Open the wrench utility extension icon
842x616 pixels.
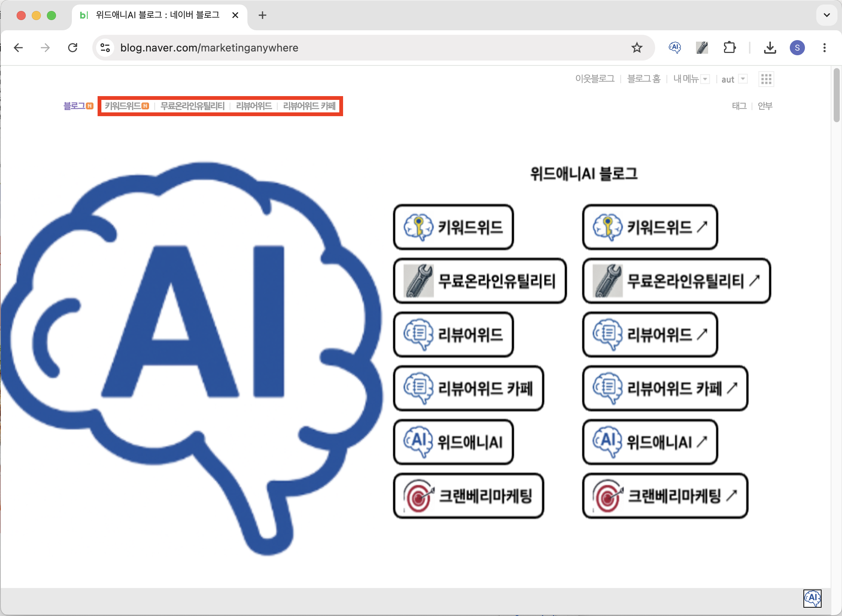(x=702, y=48)
